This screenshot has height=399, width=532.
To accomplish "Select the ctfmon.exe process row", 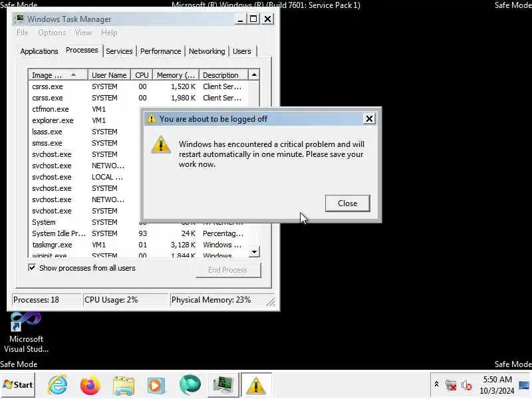I will click(x=85, y=109).
